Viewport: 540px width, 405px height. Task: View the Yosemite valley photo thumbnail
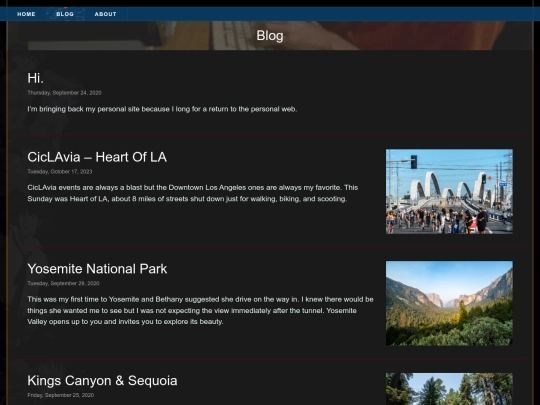449,303
